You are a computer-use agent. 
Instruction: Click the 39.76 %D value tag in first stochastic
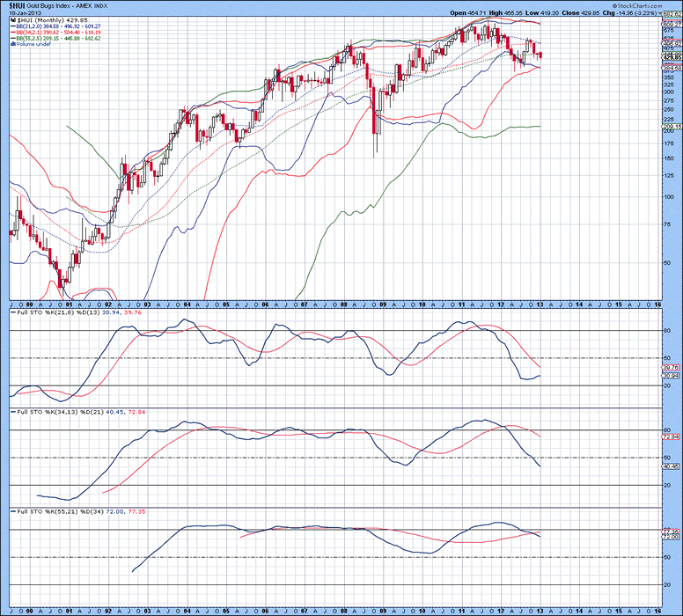pos(672,367)
